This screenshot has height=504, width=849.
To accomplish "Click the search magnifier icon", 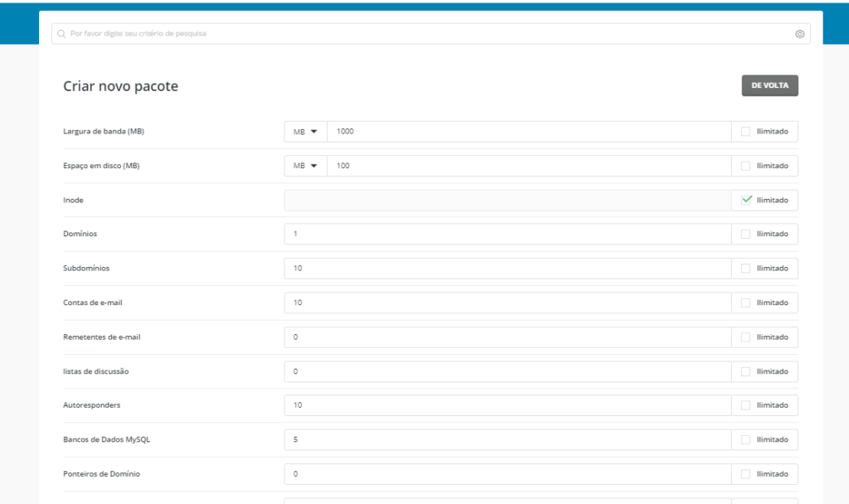I will coord(61,34).
